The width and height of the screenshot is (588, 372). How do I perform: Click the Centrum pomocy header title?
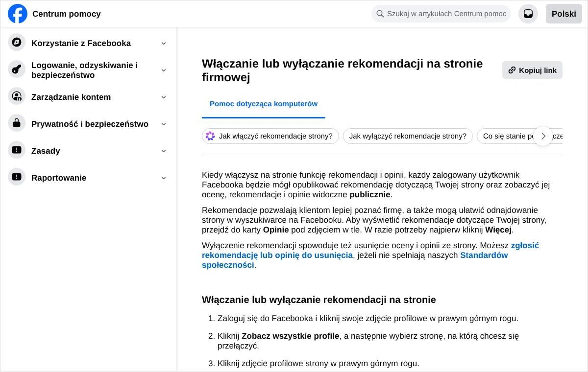click(x=67, y=14)
